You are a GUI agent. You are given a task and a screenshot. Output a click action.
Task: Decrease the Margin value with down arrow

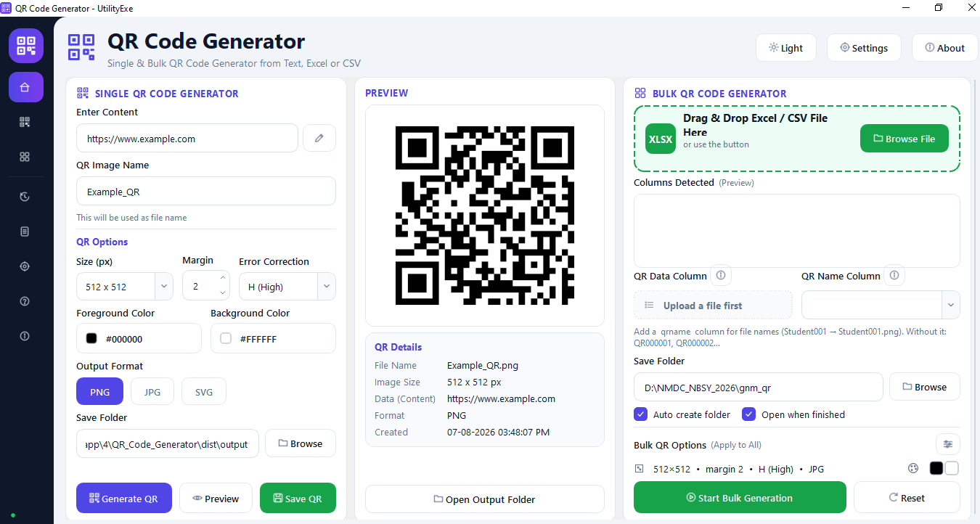(x=222, y=293)
